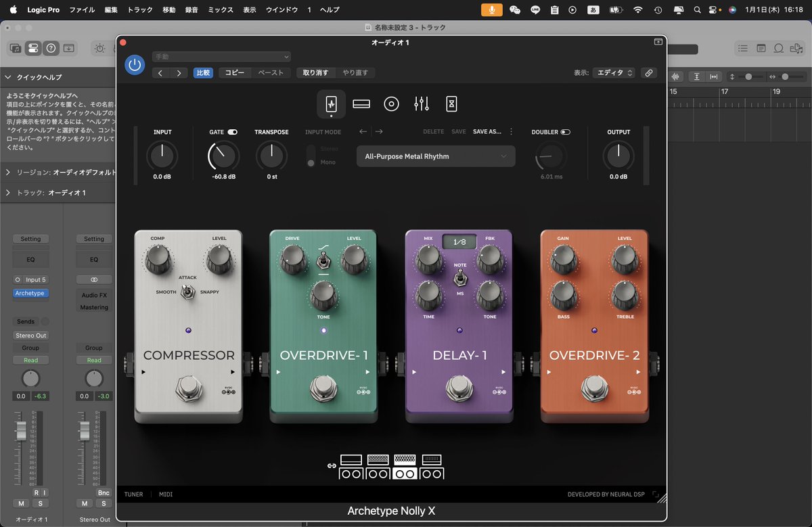Image resolution: width=812 pixels, height=527 pixels.
Task: Open the ヘルプ menu
Action: (x=330, y=10)
